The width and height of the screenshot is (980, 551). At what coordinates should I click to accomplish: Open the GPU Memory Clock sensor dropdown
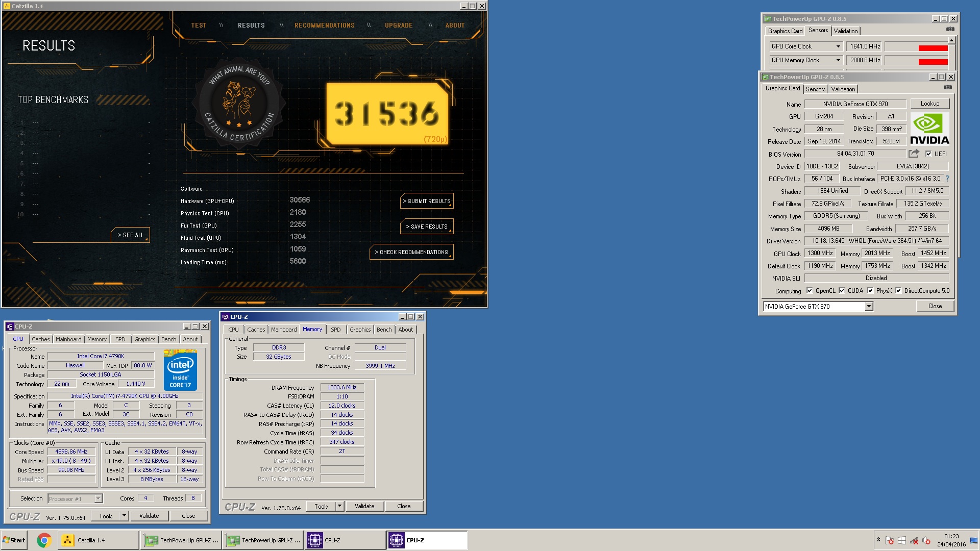pos(838,60)
